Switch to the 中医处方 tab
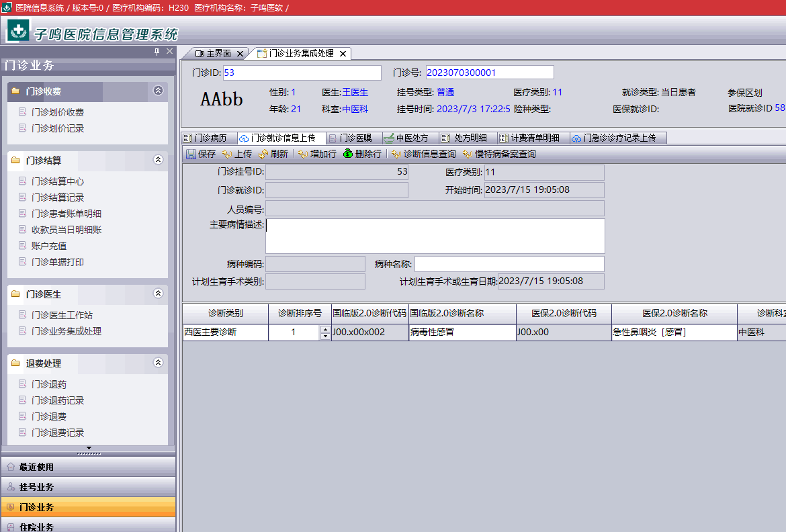Image resolution: width=786 pixels, height=532 pixels. (406, 138)
